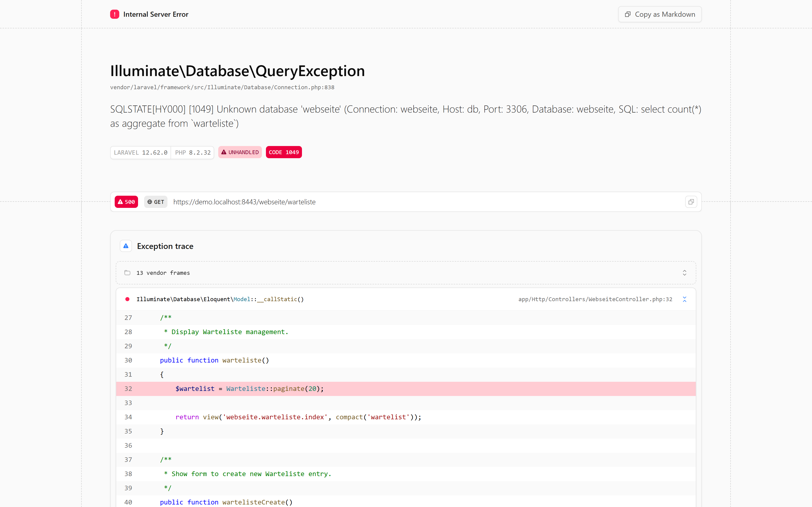The height and width of the screenshot is (507, 812).
Task: Click the red 500 status badge
Action: pyautogui.click(x=126, y=202)
